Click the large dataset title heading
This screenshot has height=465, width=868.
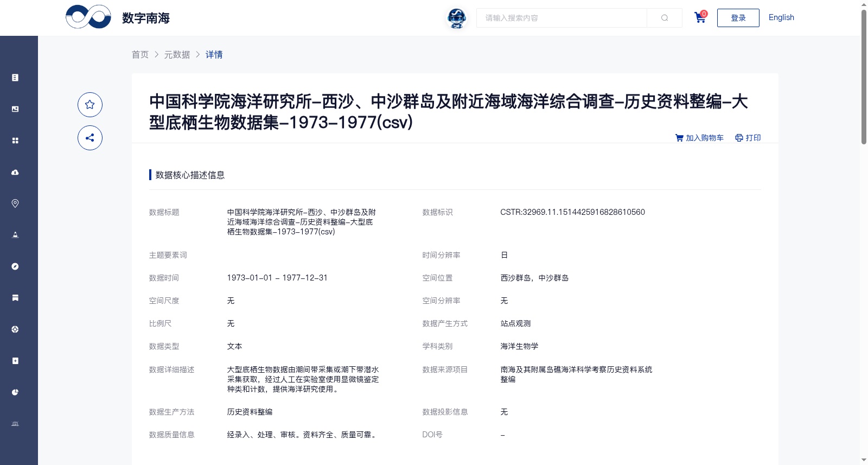448,112
